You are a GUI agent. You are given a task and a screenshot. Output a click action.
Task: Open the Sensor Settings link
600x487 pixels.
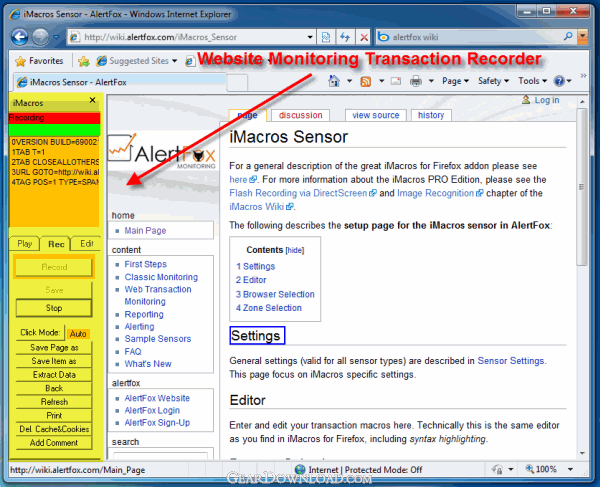(x=510, y=361)
